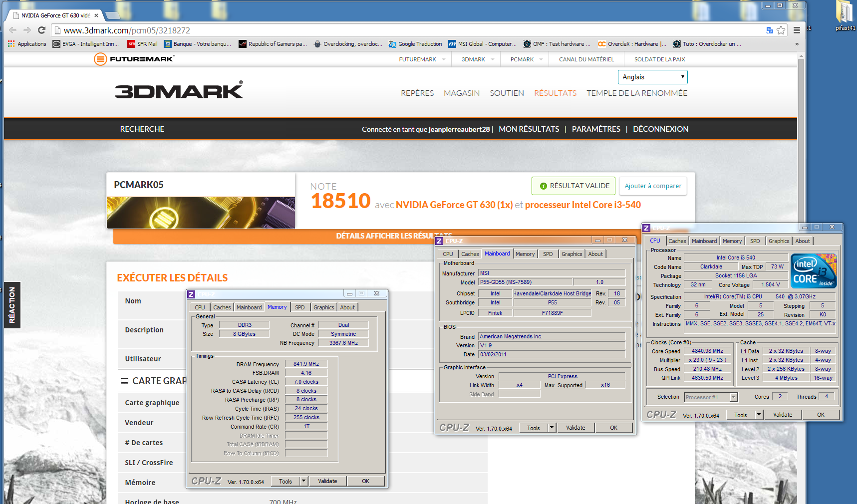Click the RECHERCHE link
This screenshot has height=504, width=857.
tap(142, 129)
